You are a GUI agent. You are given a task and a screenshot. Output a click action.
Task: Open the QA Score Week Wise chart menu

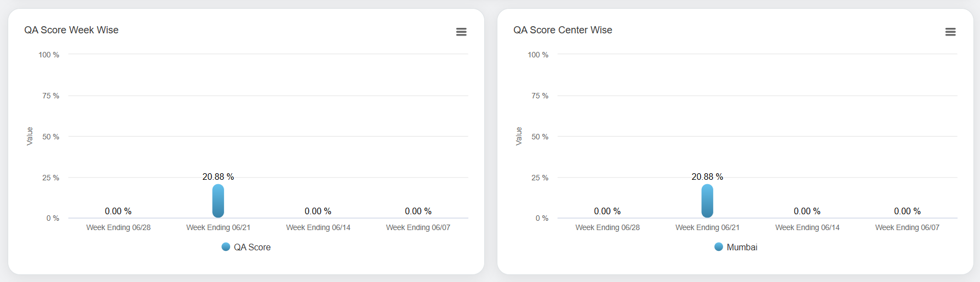pyautogui.click(x=461, y=32)
